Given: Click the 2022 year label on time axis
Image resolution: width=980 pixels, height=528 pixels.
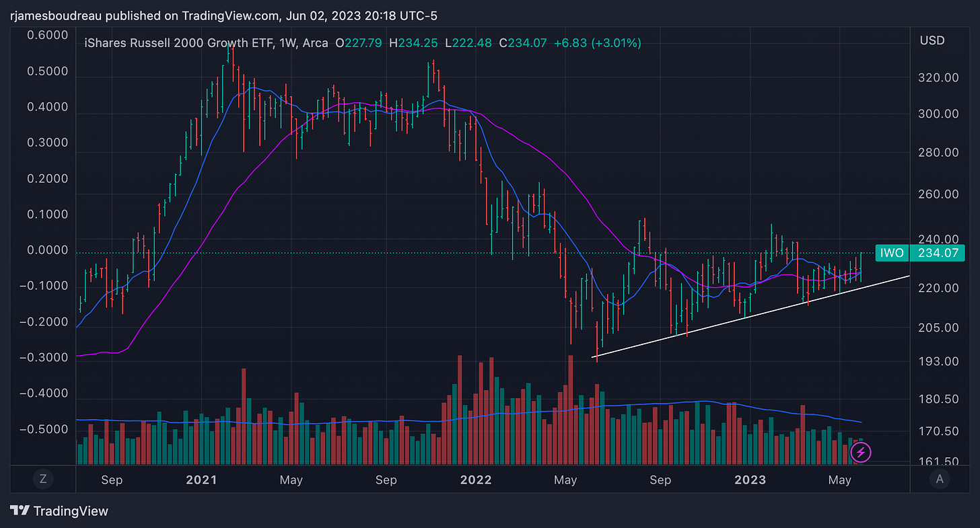Looking at the screenshot, I should click(475, 480).
